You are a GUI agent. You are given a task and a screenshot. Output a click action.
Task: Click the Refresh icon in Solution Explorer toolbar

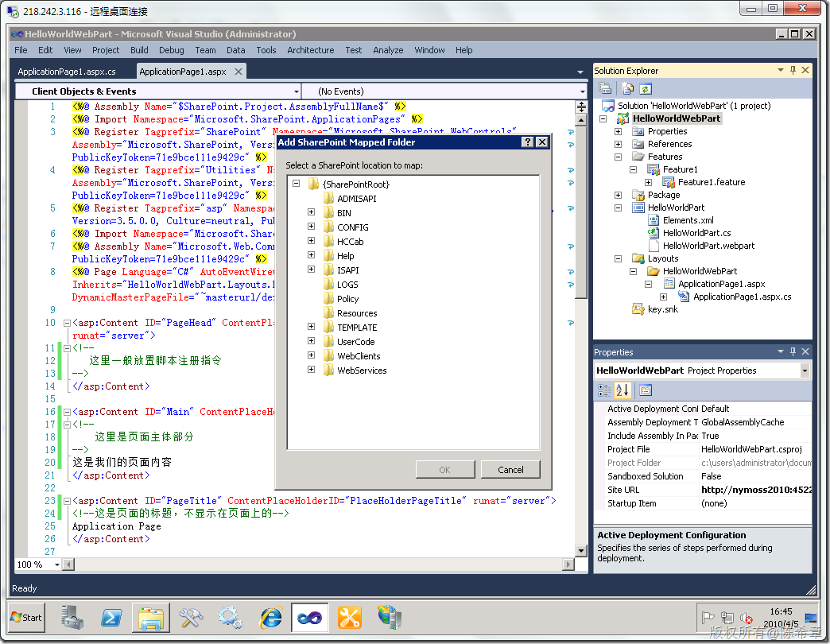tap(646, 88)
